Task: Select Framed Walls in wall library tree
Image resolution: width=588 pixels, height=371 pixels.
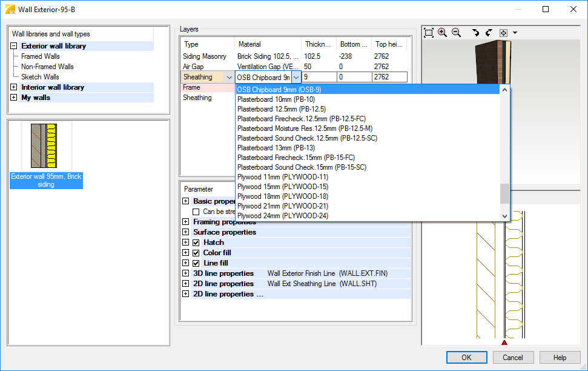Action: (40, 56)
